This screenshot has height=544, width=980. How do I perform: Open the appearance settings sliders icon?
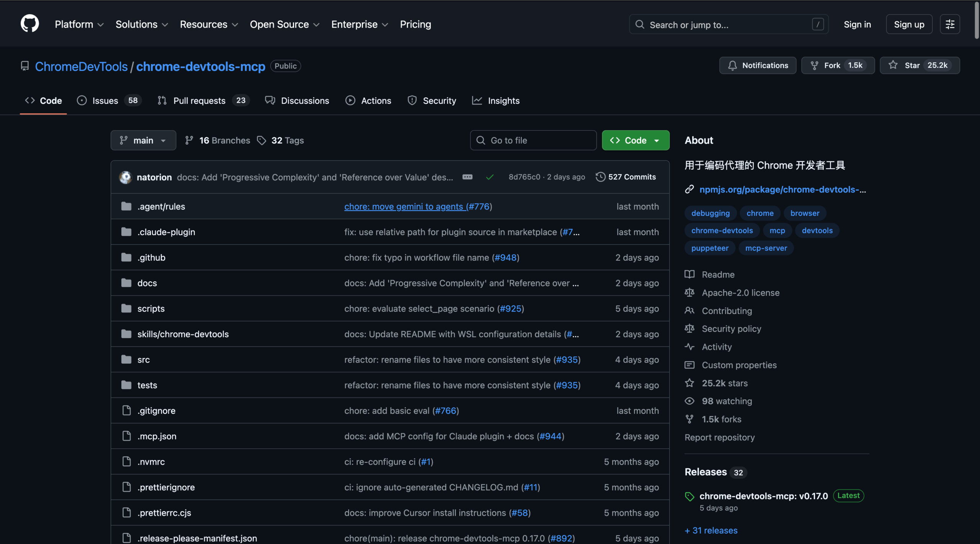950,24
